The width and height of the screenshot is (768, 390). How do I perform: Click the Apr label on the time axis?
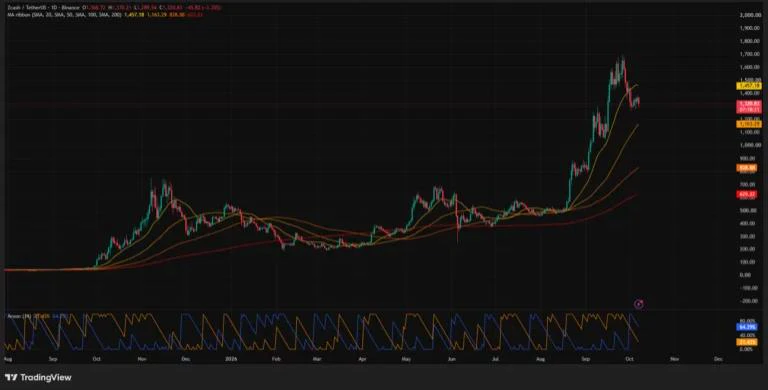point(362,359)
